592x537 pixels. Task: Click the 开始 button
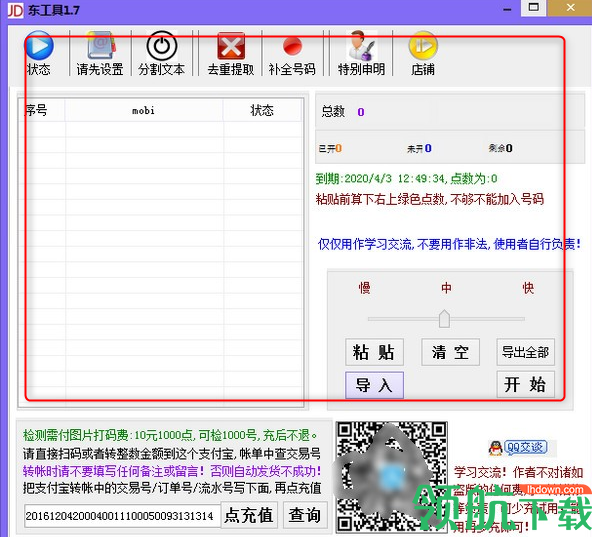point(526,384)
